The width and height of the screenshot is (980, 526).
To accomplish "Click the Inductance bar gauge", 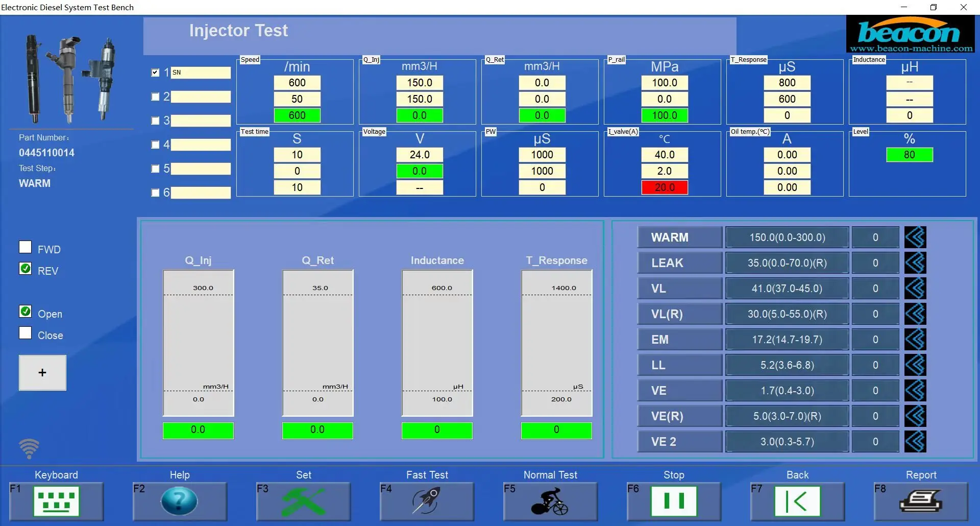I will pyautogui.click(x=437, y=343).
